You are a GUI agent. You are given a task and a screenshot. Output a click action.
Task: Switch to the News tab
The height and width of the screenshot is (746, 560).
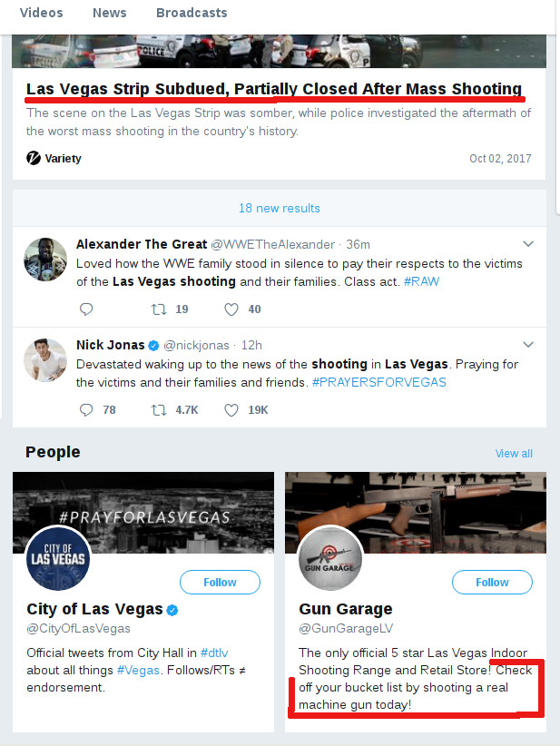[x=110, y=13]
